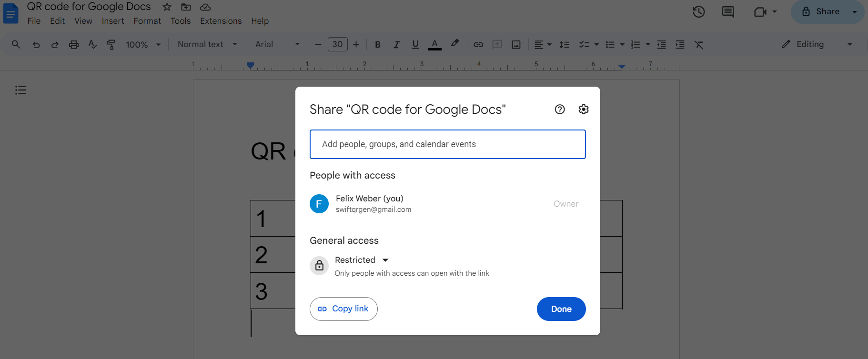
Task: Open the Edit menu
Action: click(x=57, y=21)
